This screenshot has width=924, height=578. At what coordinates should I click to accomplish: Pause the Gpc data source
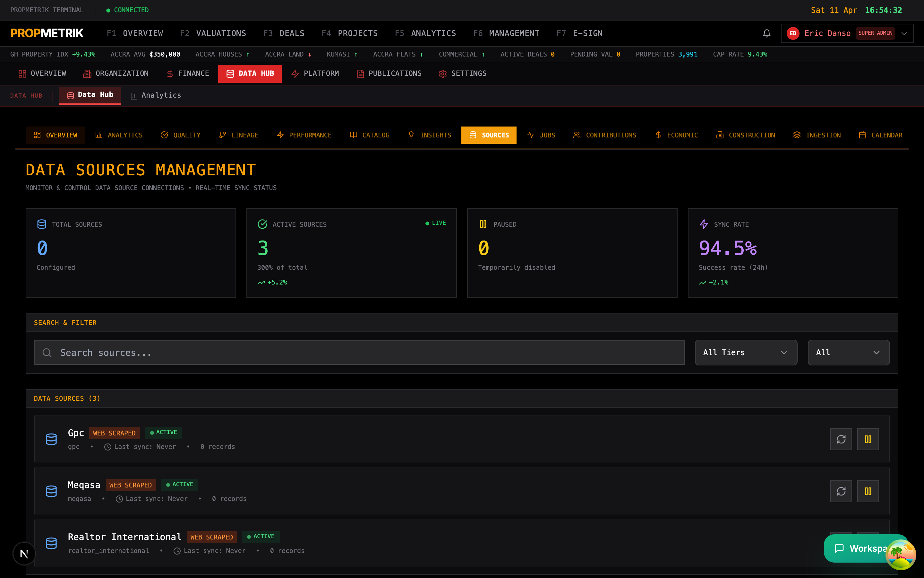[868, 439]
